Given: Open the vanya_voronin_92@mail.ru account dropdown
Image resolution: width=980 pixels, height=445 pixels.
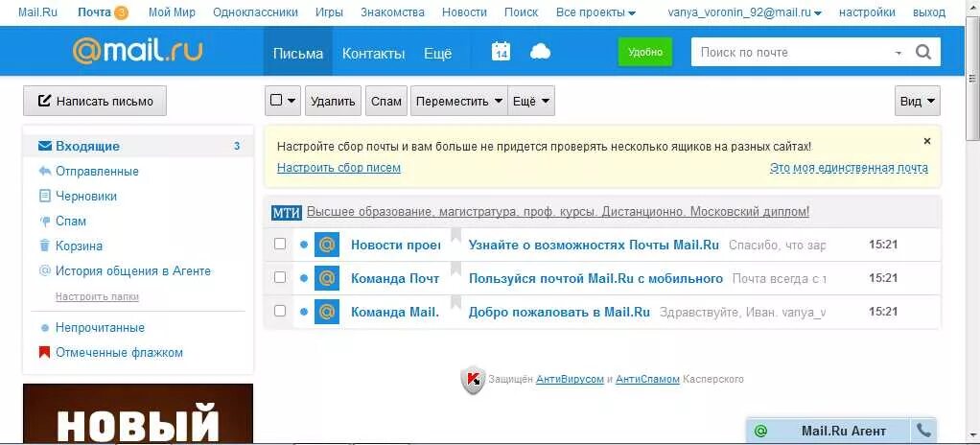Looking at the screenshot, I should coord(744,12).
